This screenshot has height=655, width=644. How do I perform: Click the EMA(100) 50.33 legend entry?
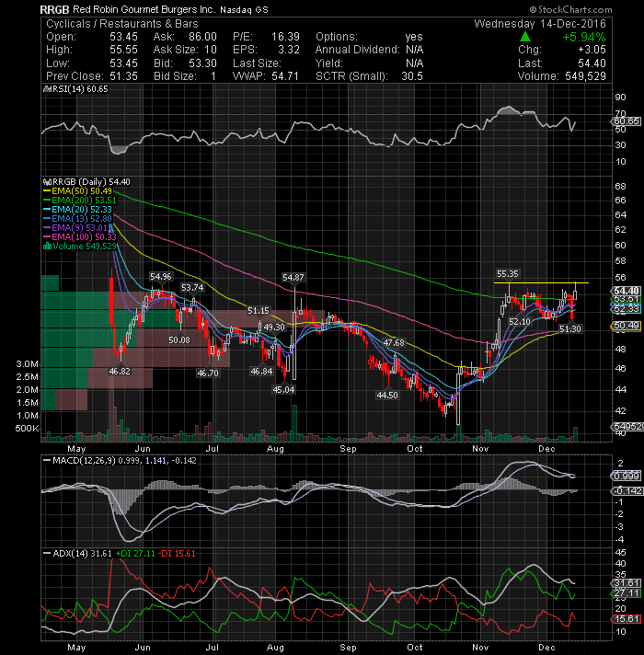84,236
